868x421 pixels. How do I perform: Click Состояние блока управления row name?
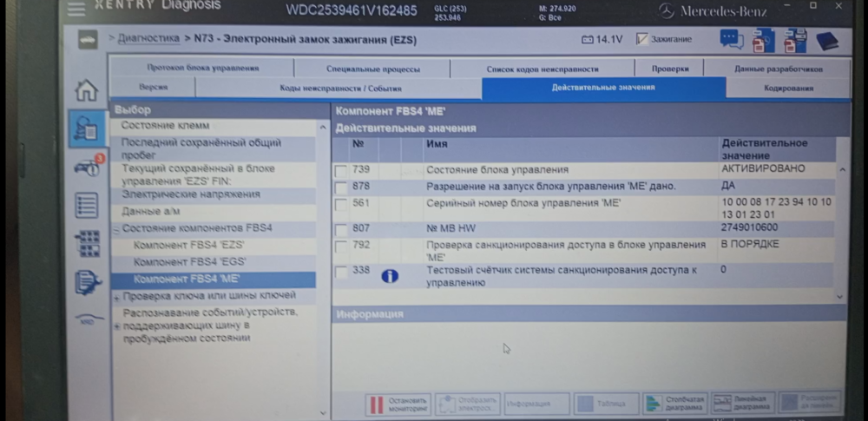pos(497,170)
